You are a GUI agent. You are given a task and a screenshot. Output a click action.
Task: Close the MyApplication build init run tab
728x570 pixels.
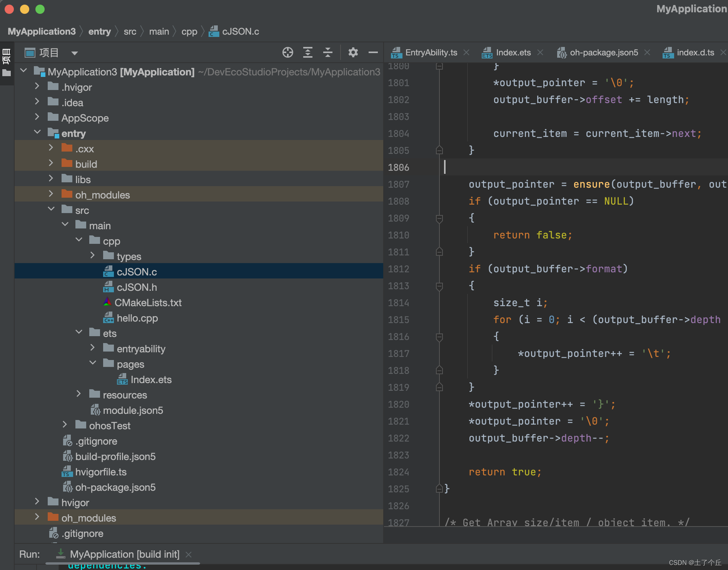click(189, 555)
